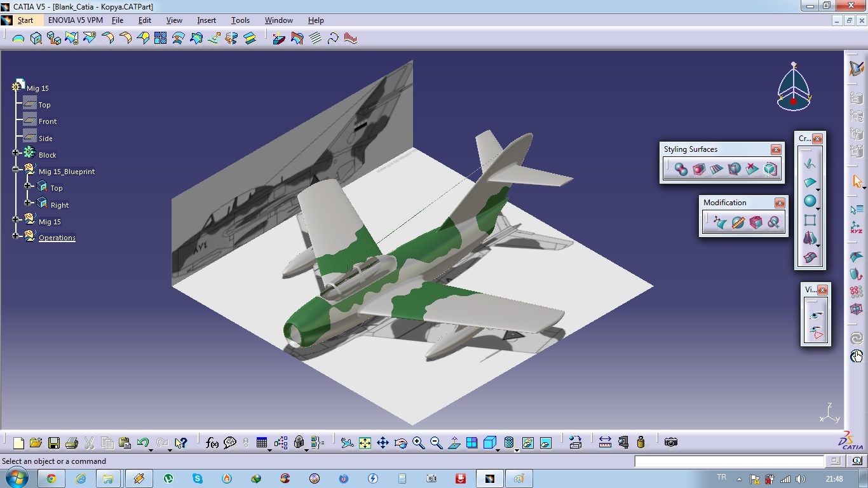Click the What's This help icon
868x488 pixels.
point(181,443)
